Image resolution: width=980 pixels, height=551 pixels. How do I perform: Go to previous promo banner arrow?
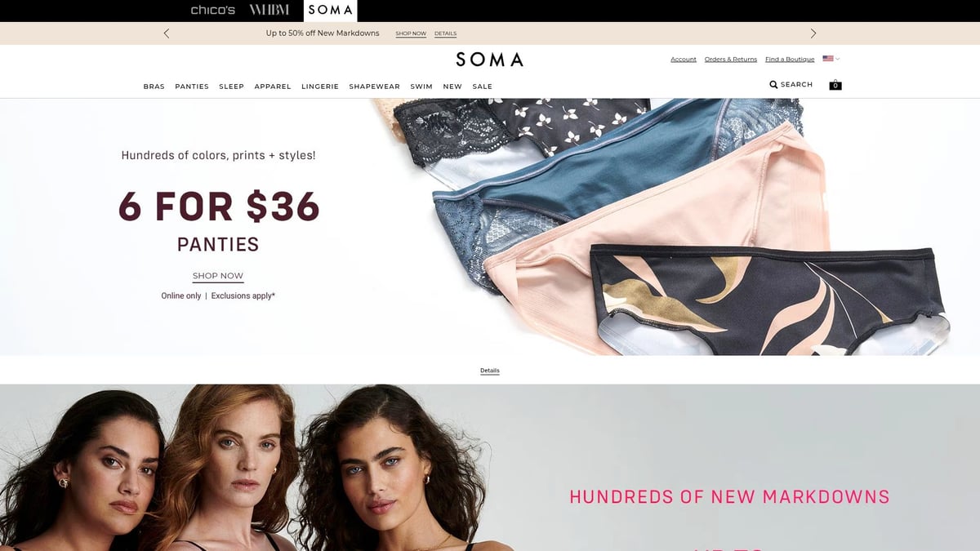167,33
